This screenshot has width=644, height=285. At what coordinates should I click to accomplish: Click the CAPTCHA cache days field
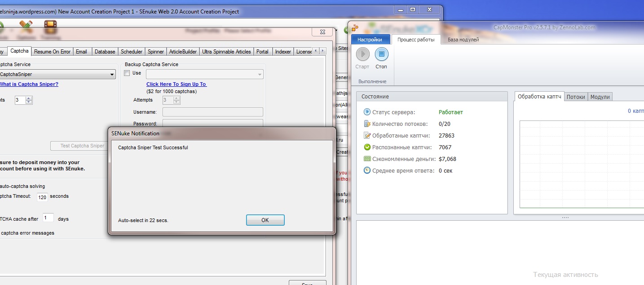(x=49, y=218)
